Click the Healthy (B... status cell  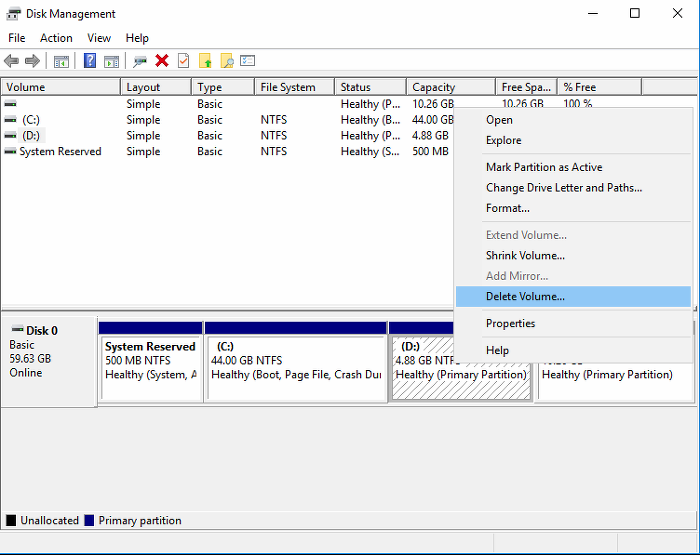[x=371, y=120]
